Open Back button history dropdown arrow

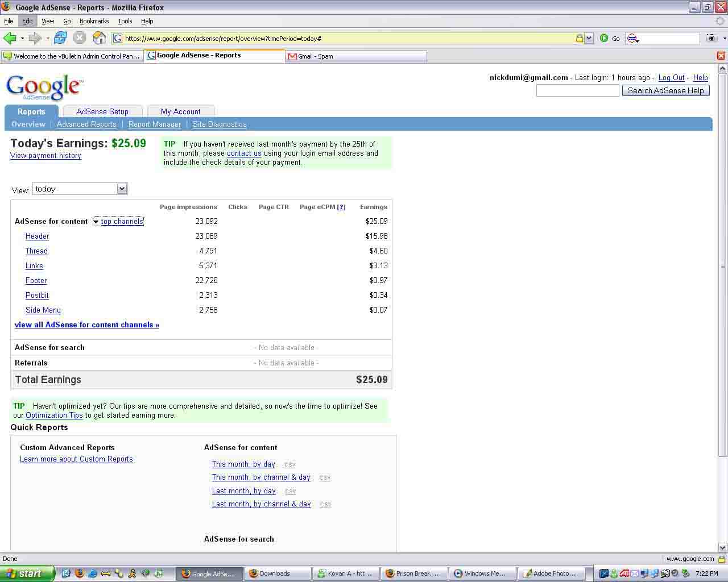[x=22, y=38]
